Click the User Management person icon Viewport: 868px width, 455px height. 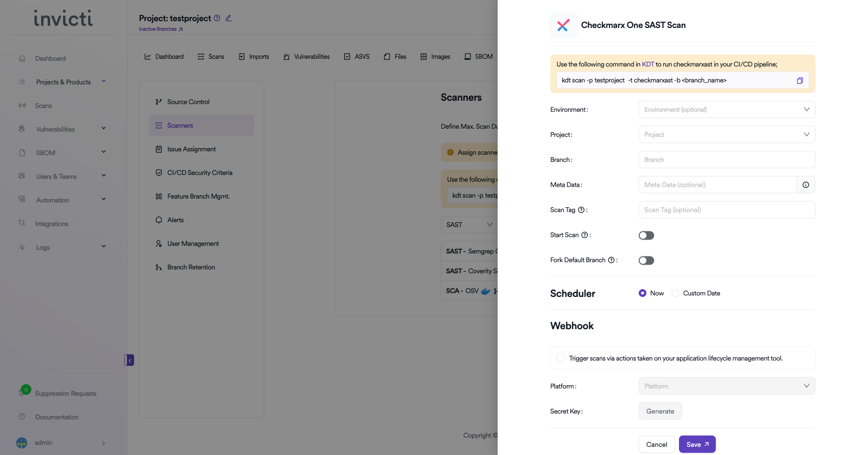click(159, 243)
